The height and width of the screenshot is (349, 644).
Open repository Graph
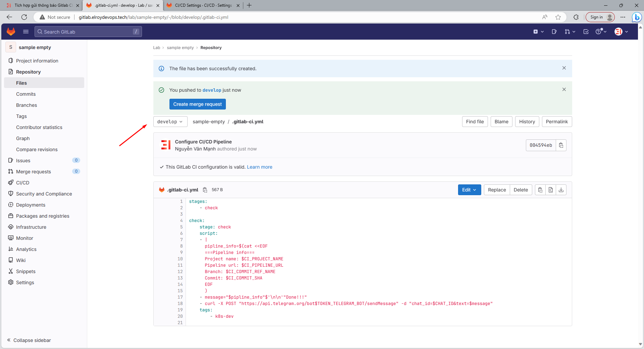(44, 138)
